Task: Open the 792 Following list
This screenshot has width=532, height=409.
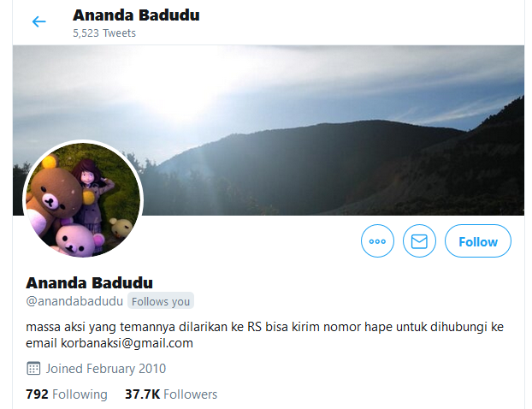Action: pos(67,394)
